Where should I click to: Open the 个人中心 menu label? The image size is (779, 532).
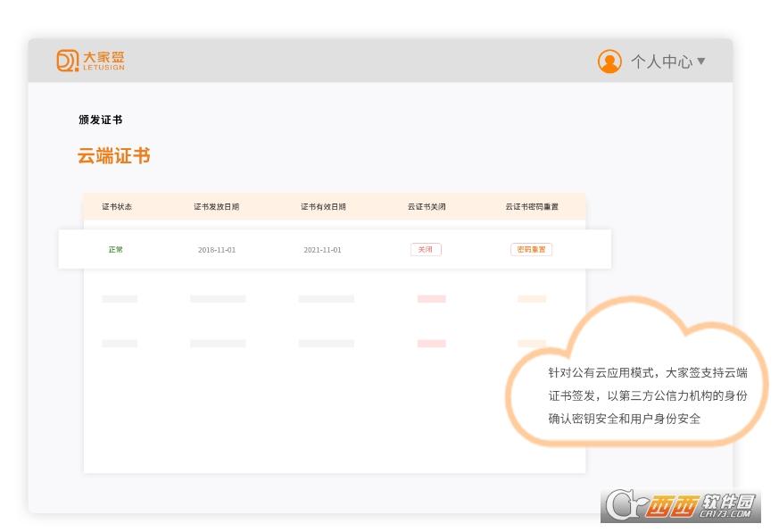[661, 62]
